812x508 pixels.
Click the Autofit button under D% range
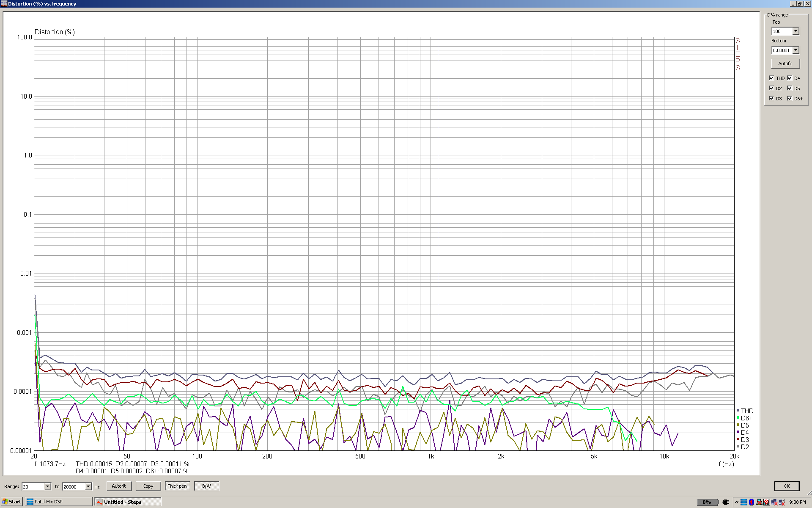[x=785, y=63]
